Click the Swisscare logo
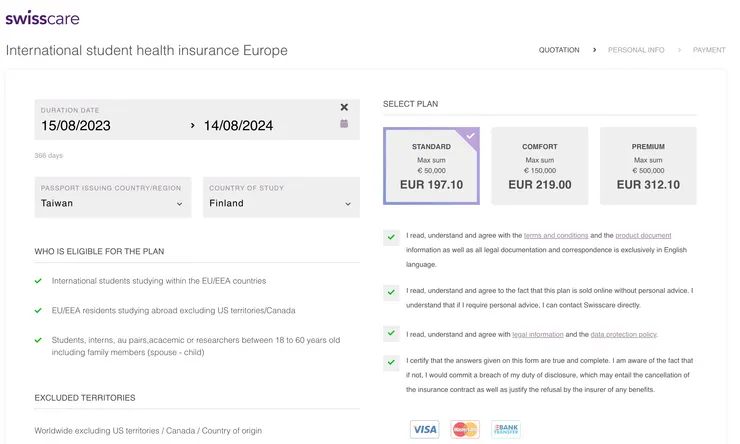 pos(42,18)
